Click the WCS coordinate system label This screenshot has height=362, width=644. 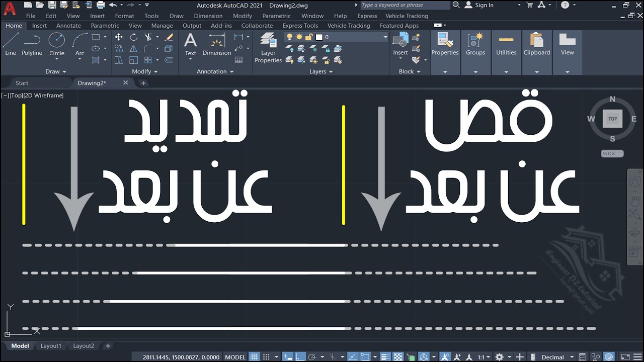click(612, 153)
